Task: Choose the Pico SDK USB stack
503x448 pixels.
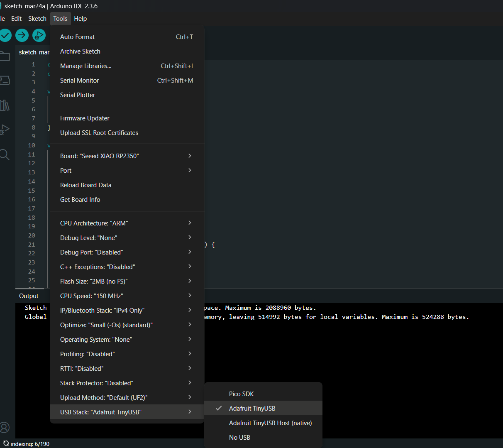Action: pos(263,394)
